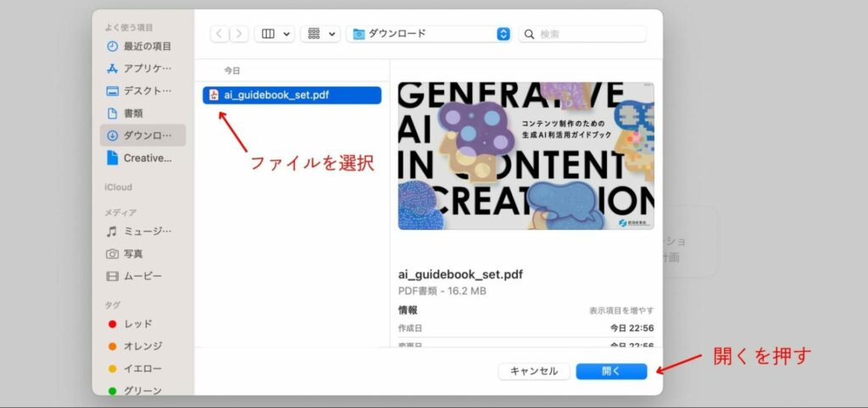Open ムービー in the sidebar
Screen dimensions: 868x408
tap(142, 276)
